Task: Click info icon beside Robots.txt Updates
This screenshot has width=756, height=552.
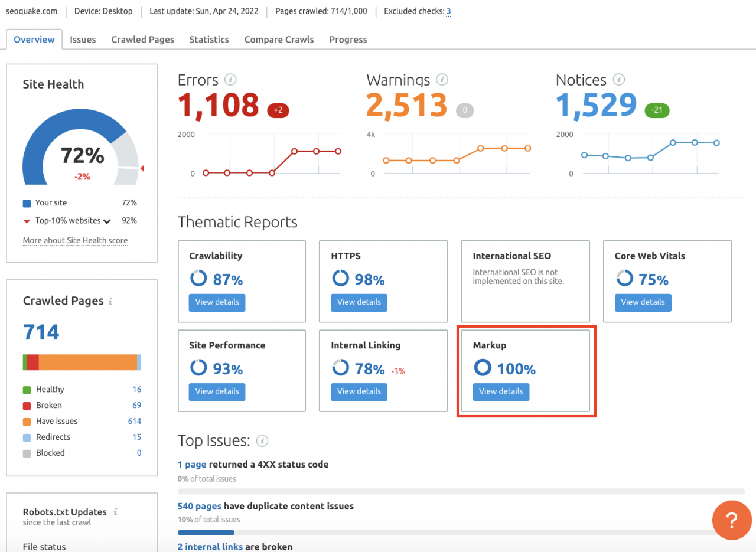Action: (116, 512)
